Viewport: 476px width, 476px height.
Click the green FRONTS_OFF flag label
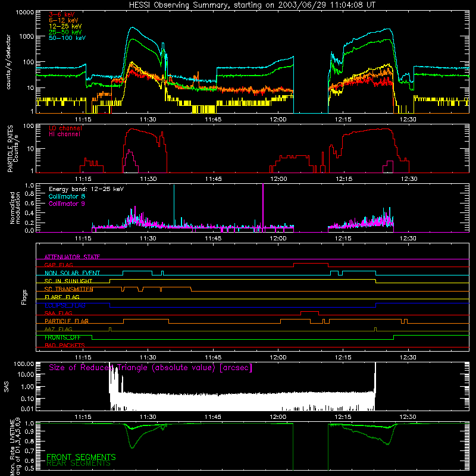point(62,337)
